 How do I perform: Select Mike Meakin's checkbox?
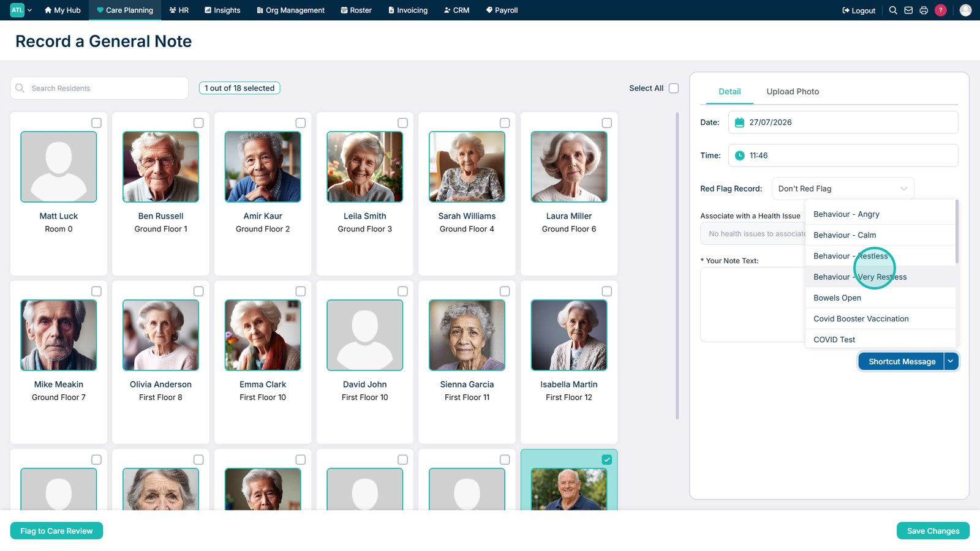coord(96,291)
